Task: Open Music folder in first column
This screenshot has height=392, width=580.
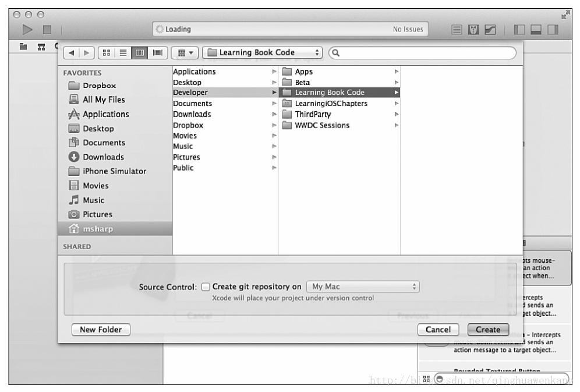Action: click(x=225, y=146)
